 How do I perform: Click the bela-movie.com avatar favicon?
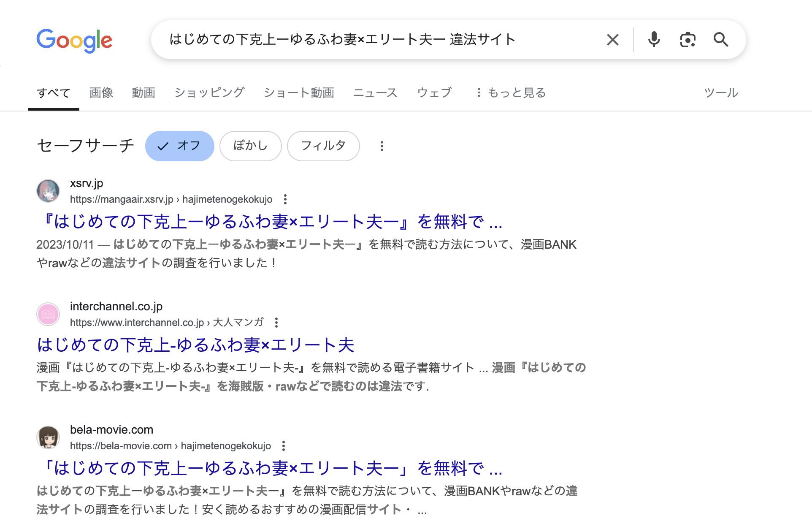tap(48, 437)
